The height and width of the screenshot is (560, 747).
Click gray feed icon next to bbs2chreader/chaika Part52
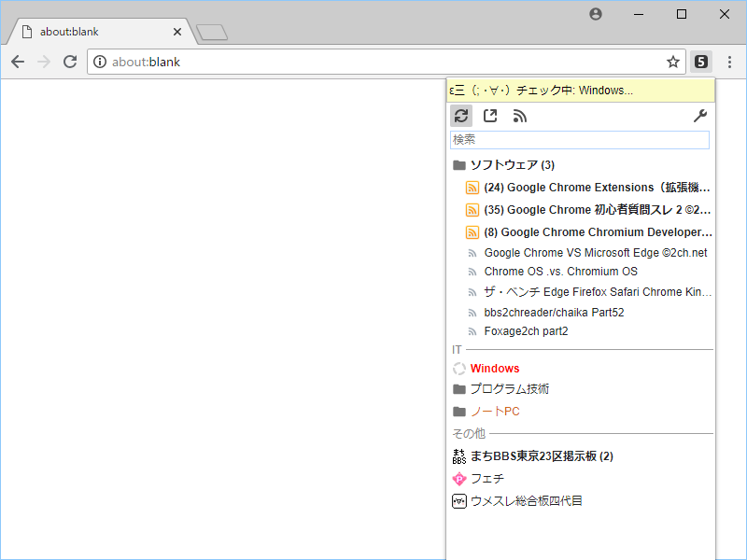472,313
